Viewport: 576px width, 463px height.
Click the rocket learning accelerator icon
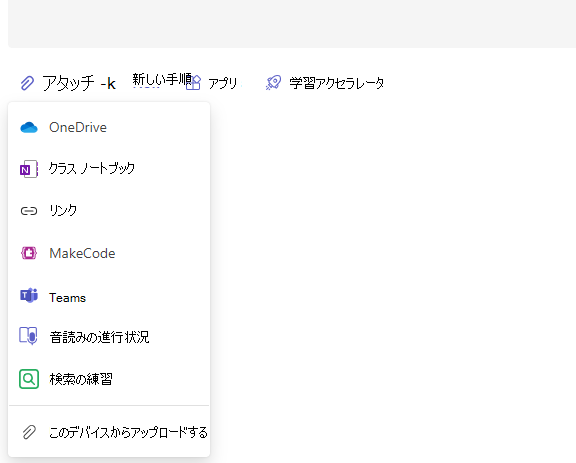273,83
